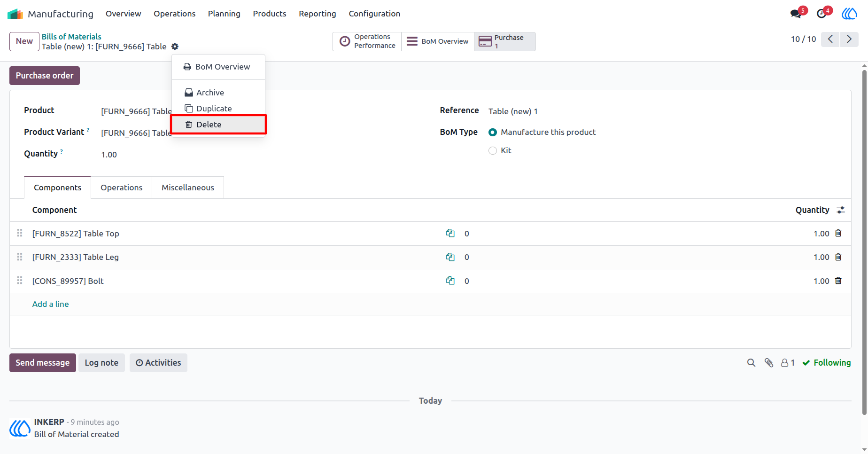Open the Reporting menu
Viewport: 868px width, 454px height.
318,14
